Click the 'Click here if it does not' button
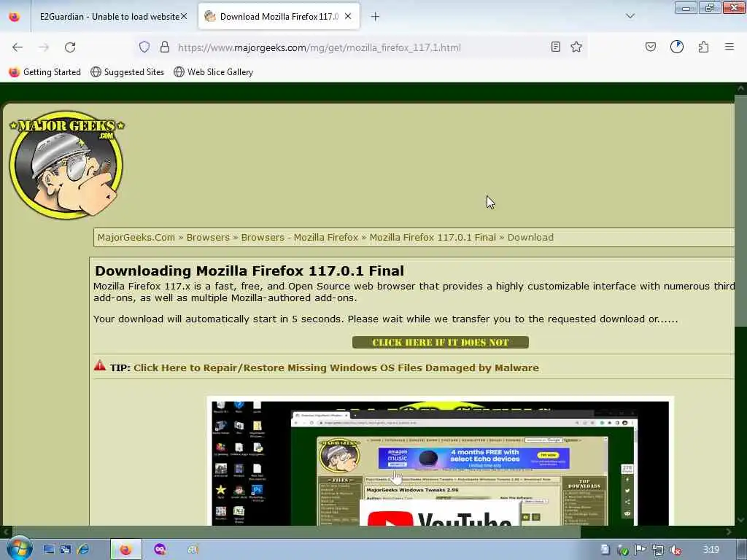The height and width of the screenshot is (560, 747). (x=440, y=343)
